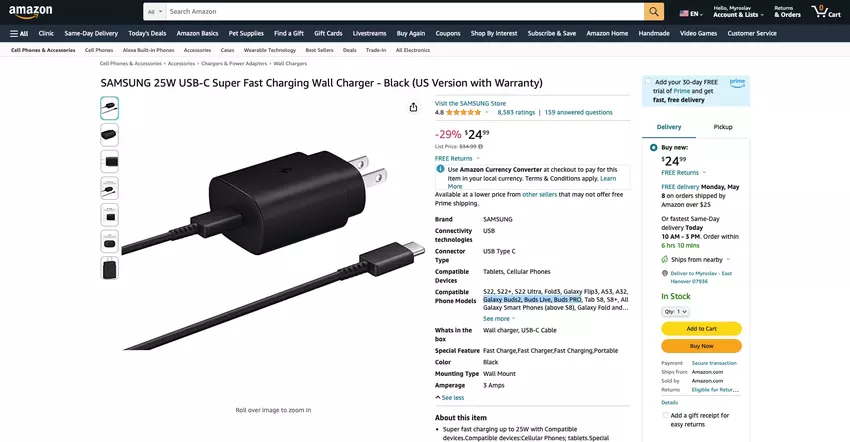
Task: Select the Buy new radio button
Action: [x=653, y=148]
